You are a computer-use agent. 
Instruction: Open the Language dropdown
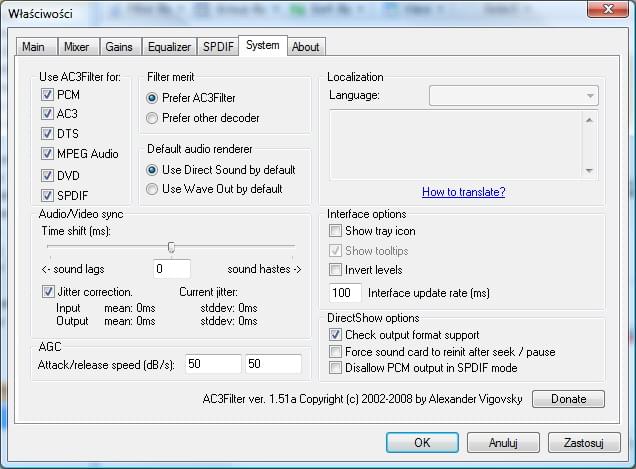(514, 96)
